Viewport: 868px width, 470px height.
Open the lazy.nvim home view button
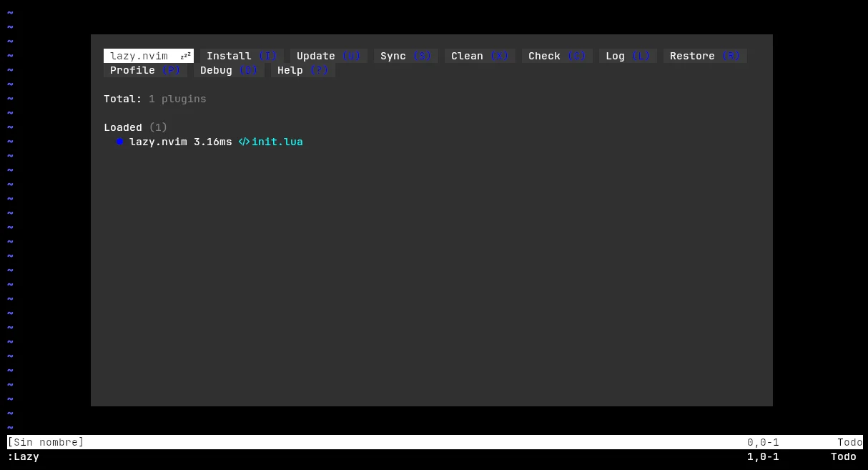[149, 56]
